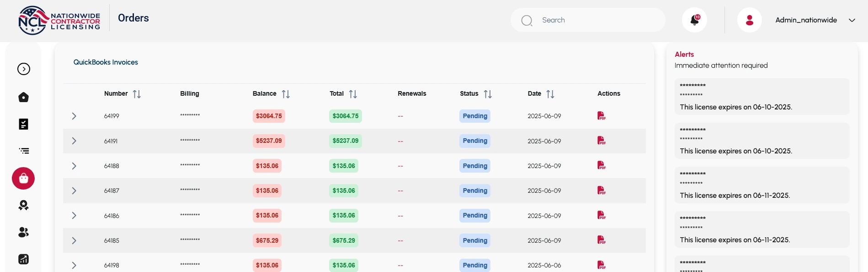Open the home icon in sidebar
The image size is (868, 272).
pyautogui.click(x=23, y=97)
